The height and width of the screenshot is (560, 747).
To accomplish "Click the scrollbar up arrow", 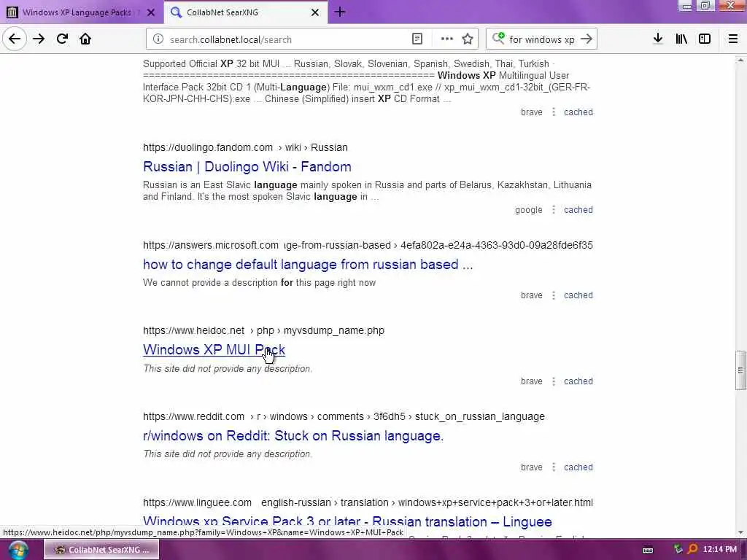I will click(x=740, y=60).
